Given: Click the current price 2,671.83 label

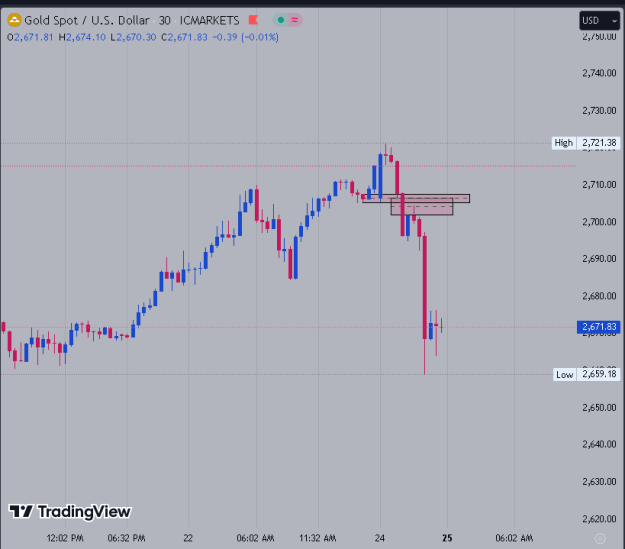Looking at the screenshot, I should point(599,327).
